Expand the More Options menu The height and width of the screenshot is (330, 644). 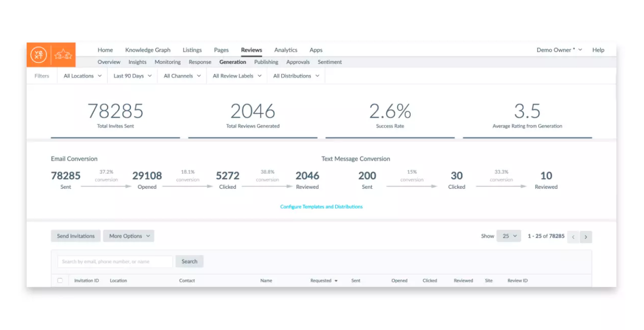tap(128, 236)
